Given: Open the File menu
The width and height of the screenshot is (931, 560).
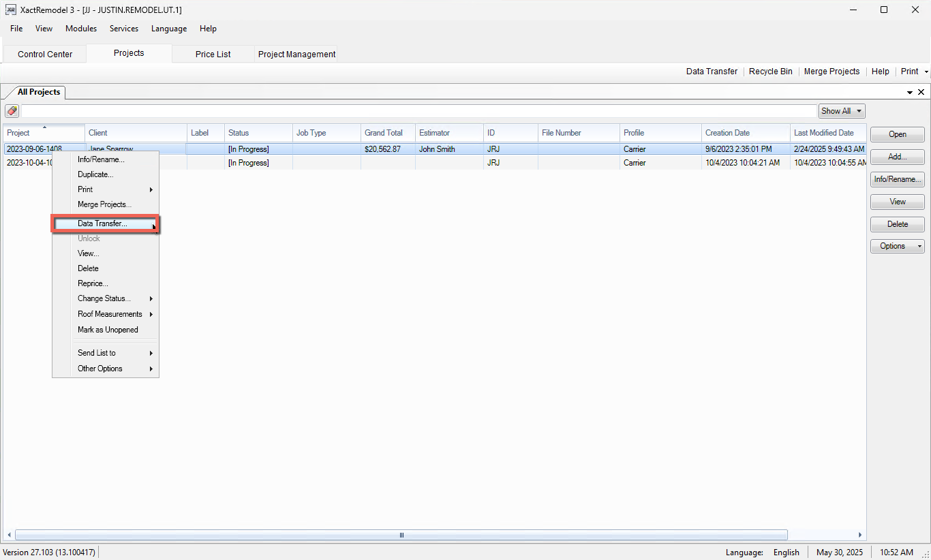Looking at the screenshot, I should [16, 29].
